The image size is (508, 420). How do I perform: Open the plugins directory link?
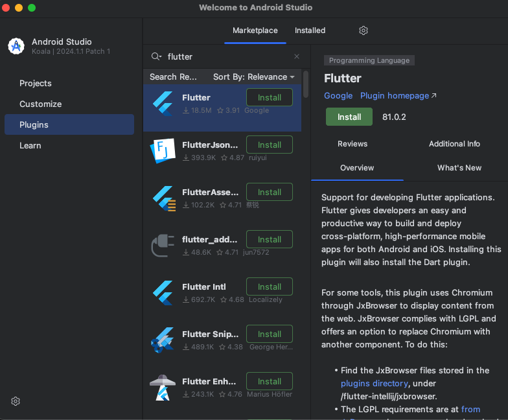[x=375, y=384]
